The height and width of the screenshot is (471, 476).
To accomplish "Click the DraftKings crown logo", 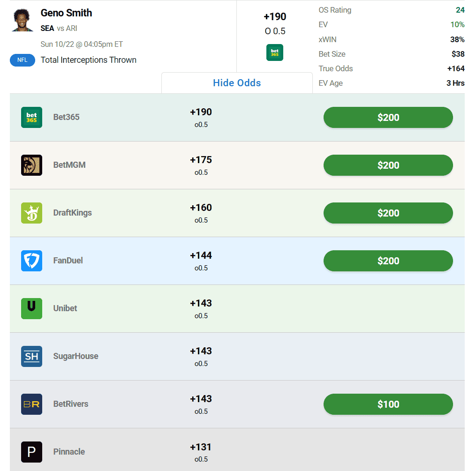I will pyautogui.click(x=31, y=213).
